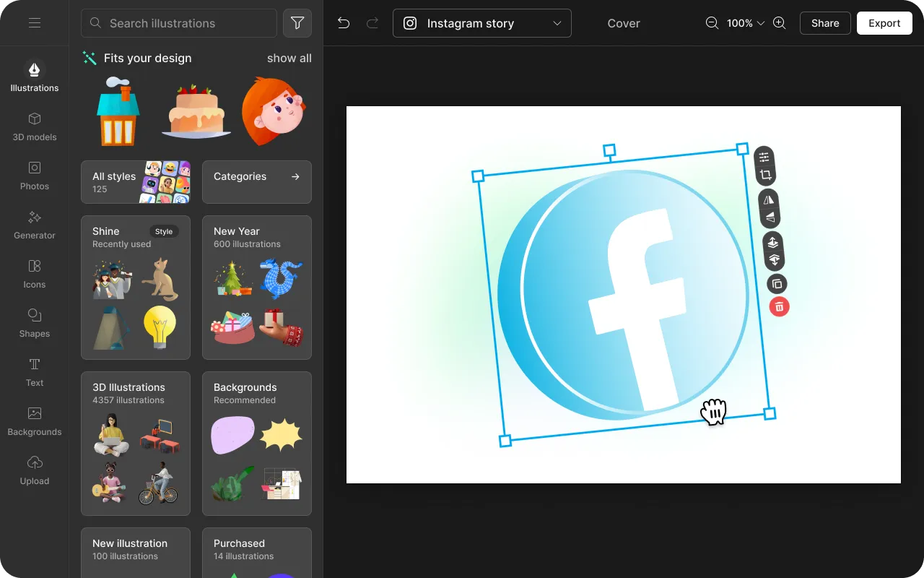Click the Style badge on Shine
Viewport: 924px width, 578px height.
click(x=164, y=231)
